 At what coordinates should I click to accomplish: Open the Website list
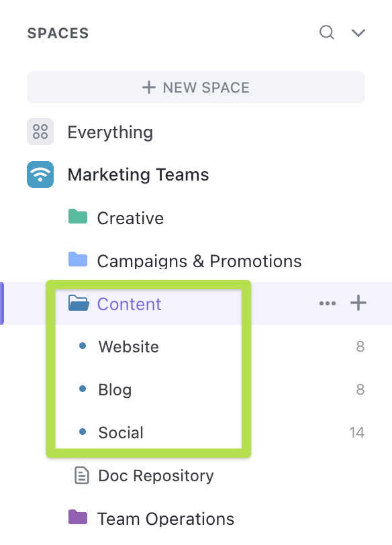128,346
